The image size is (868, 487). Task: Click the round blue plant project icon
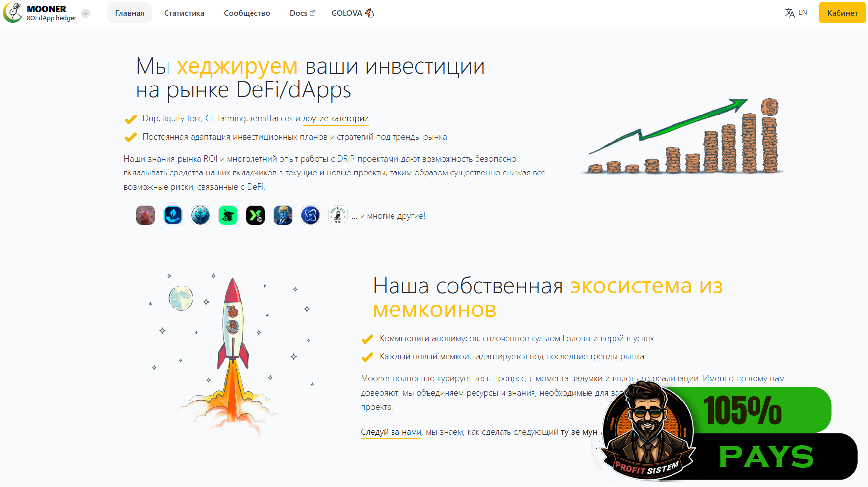(200, 215)
